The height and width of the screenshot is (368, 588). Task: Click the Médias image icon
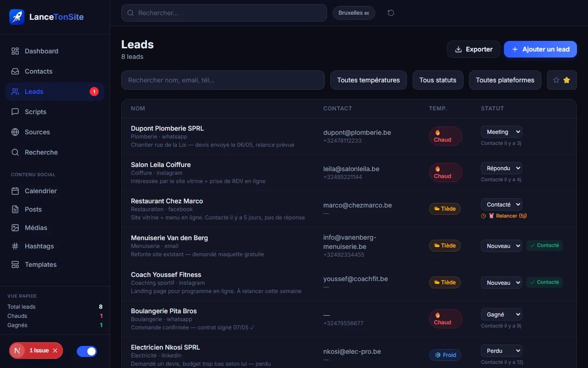[x=15, y=228]
